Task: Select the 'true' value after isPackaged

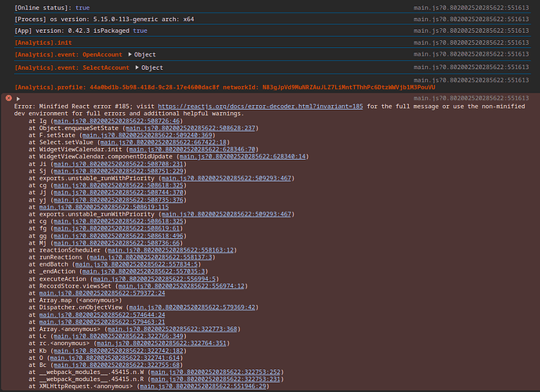Action: pyautogui.click(x=140, y=31)
